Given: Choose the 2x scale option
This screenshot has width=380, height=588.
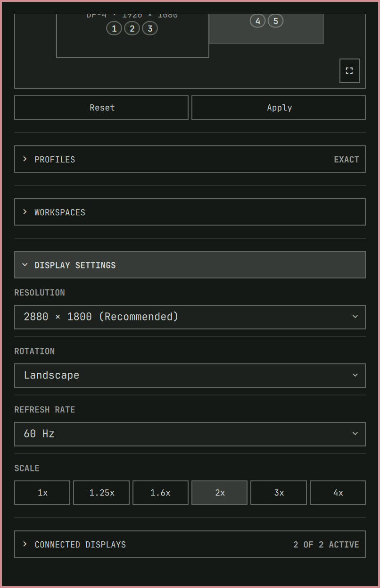Looking at the screenshot, I should (220, 493).
